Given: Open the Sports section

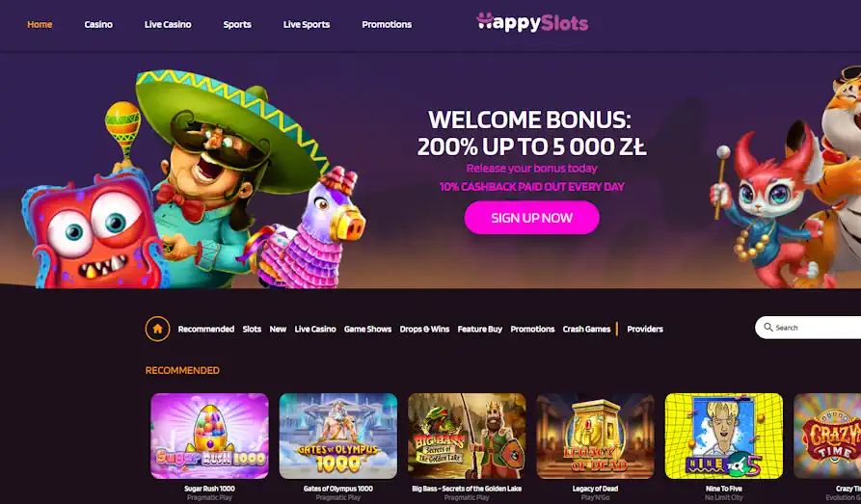Looking at the screenshot, I should pyautogui.click(x=237, y=24).
